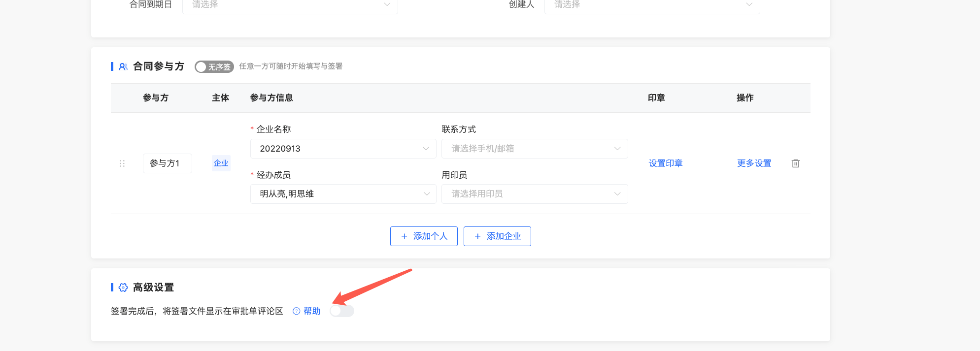Click the 设置印章 link
Image resolution: width=980 pixels, height=351 pixels.
[x=665, y=163]
